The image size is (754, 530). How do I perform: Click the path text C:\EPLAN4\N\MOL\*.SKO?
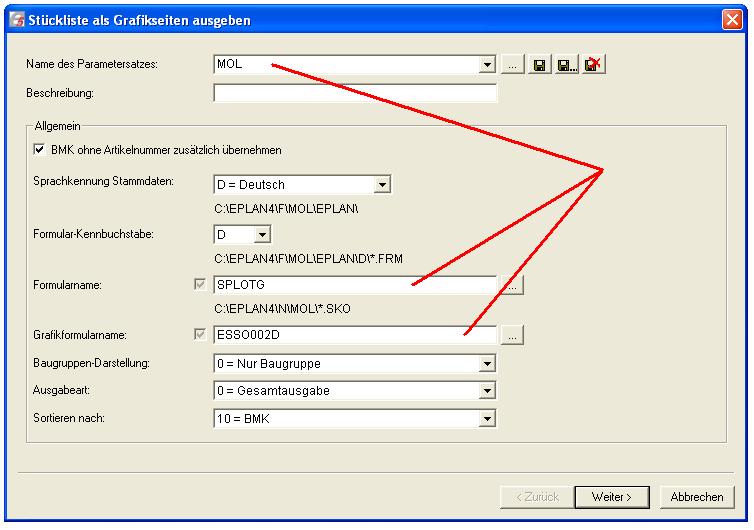coord(282,309)
